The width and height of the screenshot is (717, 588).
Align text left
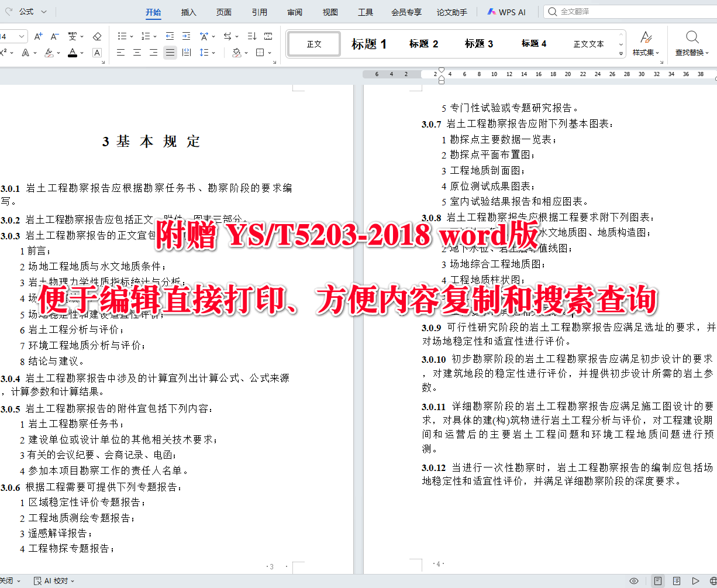coord(120,53)
